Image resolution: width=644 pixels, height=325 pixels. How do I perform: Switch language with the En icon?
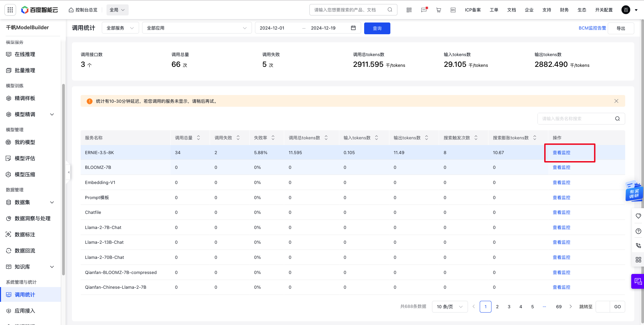[x=453, y=10]
